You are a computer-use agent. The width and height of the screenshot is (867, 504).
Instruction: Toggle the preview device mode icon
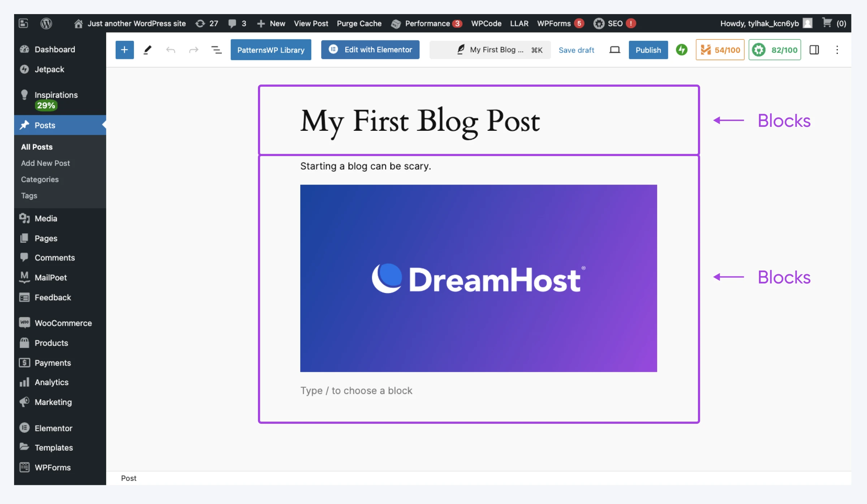[x=614, y=49]
